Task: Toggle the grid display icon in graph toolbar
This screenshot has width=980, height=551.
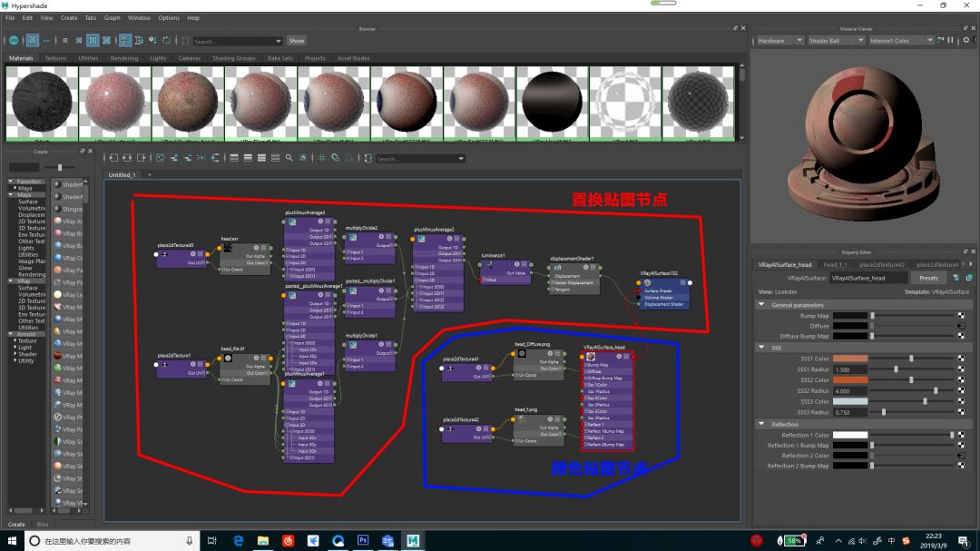Action: pos(322,158)
